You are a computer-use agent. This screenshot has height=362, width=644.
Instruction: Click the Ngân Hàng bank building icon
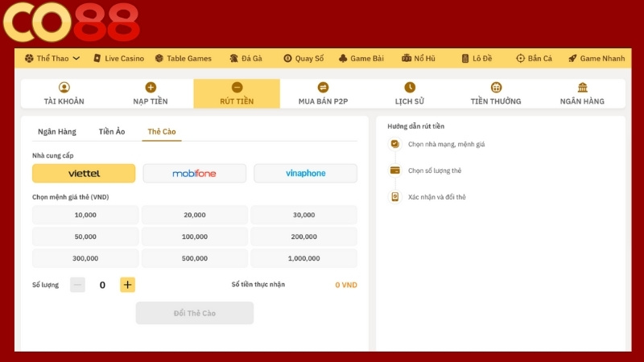pos(582,87)
